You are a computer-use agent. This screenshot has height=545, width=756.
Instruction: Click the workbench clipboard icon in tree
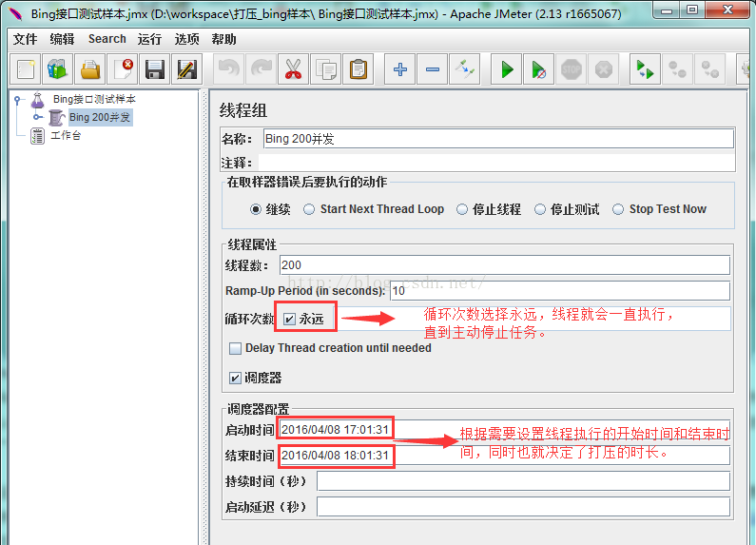point(38,136)
